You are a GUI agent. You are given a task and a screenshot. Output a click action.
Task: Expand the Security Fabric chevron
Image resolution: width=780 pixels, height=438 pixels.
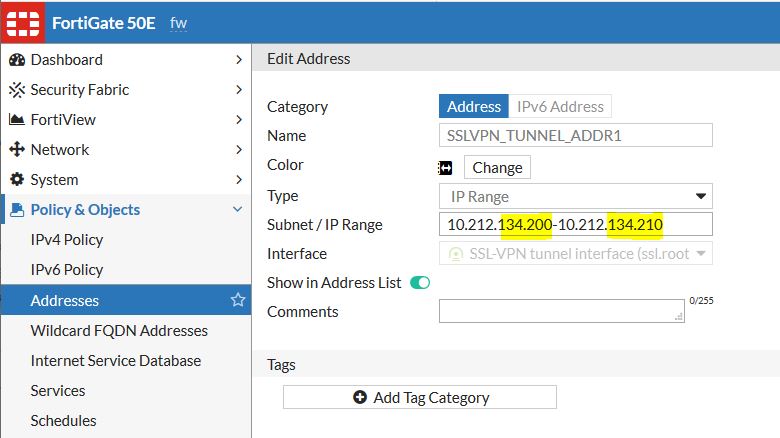click(x=239, y=90)
